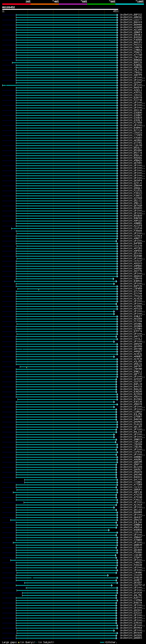
Task: Click the white query sequence bar
Action: (x=60, y=10)
